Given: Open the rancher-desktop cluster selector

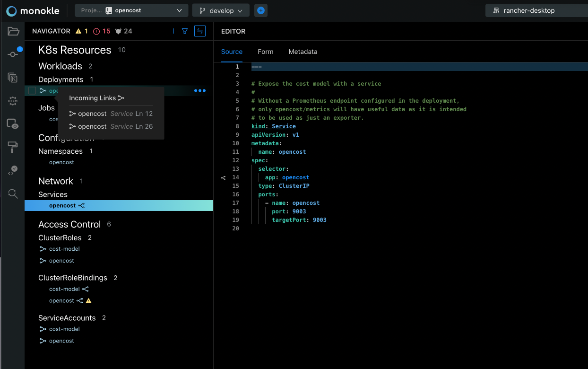Looking at the screenshot, I should click(536, 10).
